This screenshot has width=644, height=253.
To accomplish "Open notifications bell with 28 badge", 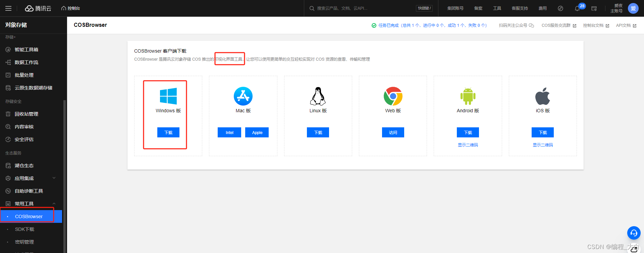I will pos(578,8).
